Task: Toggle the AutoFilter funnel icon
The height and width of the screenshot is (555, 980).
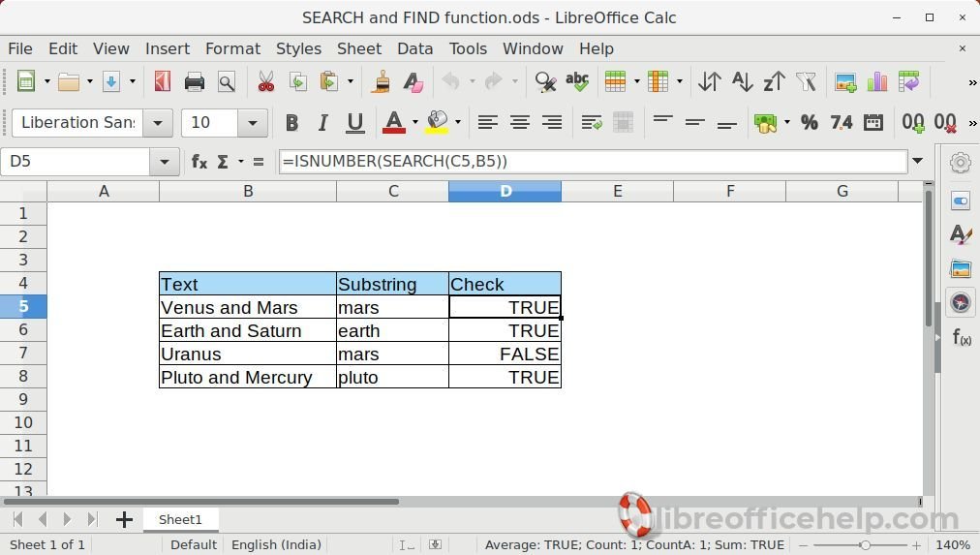Action: [807, 82]
